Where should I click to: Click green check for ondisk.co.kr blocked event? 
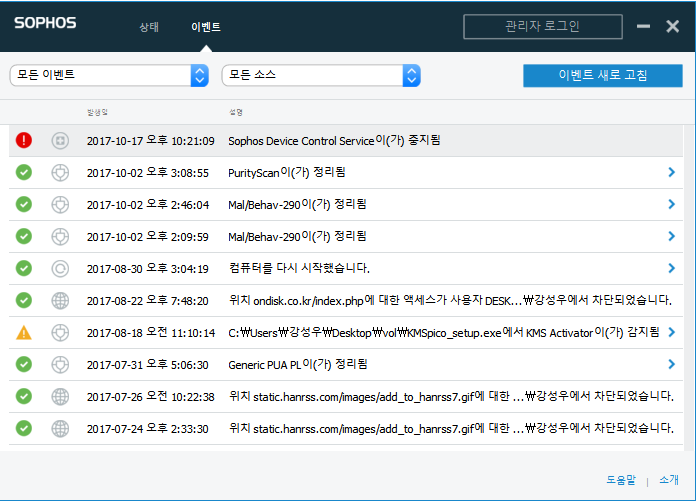point(24,300)
